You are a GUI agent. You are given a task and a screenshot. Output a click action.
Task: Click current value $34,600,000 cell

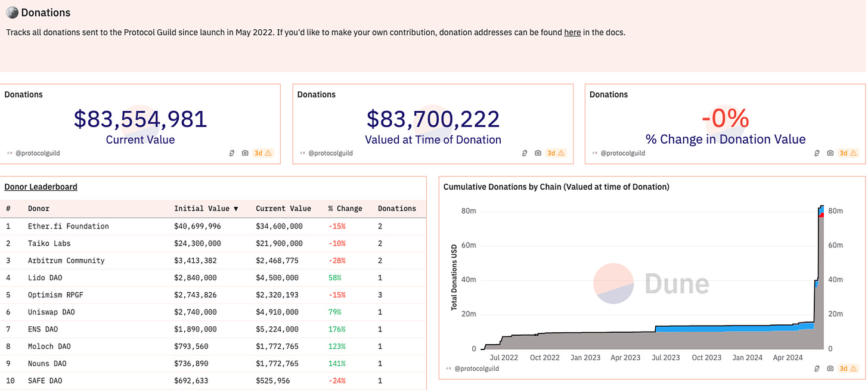(279, 226)
